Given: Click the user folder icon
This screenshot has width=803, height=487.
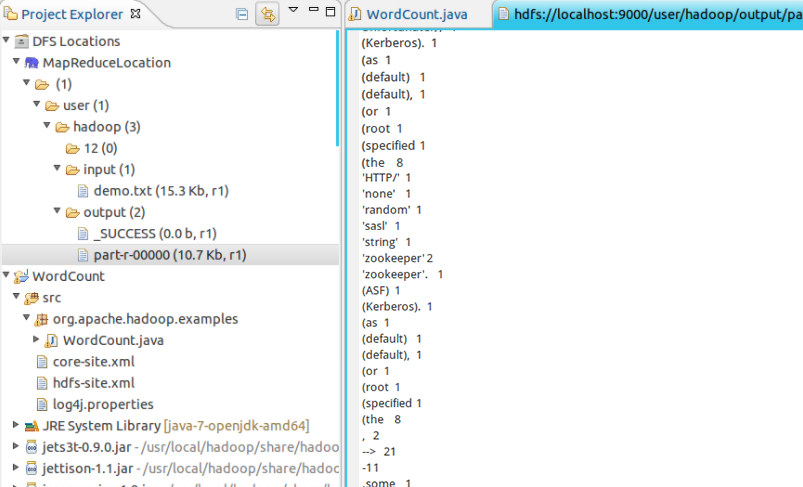Looking at the screenshot, I should [52, 106].
